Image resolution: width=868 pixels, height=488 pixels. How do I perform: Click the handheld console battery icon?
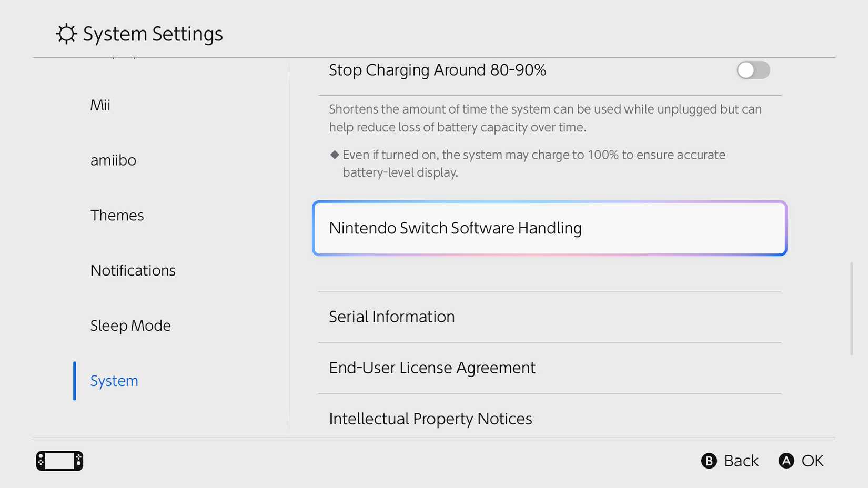(x=59, y=460)
